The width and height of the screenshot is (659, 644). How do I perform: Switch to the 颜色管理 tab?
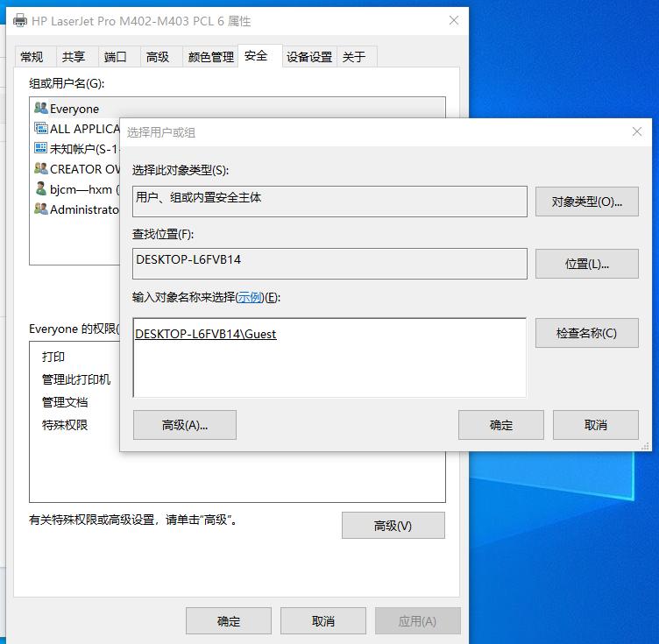pyautogui.click(x=211, y=57)
